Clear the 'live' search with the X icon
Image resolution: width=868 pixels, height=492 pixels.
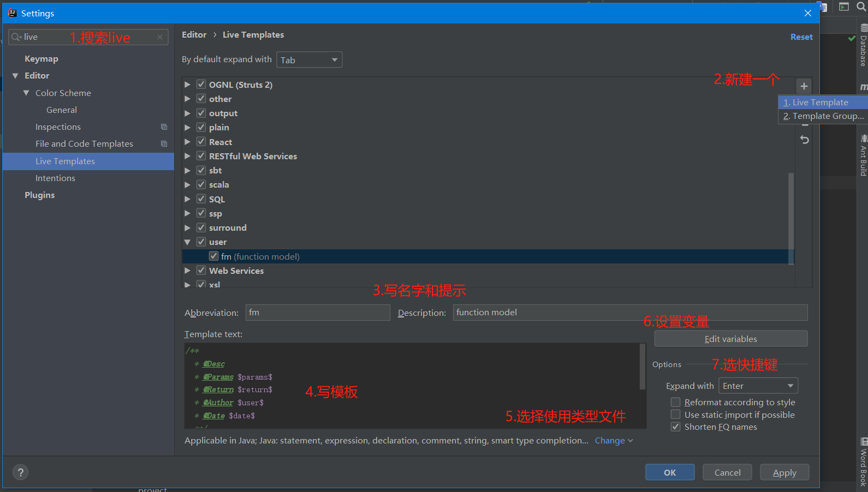click(160, 37)
